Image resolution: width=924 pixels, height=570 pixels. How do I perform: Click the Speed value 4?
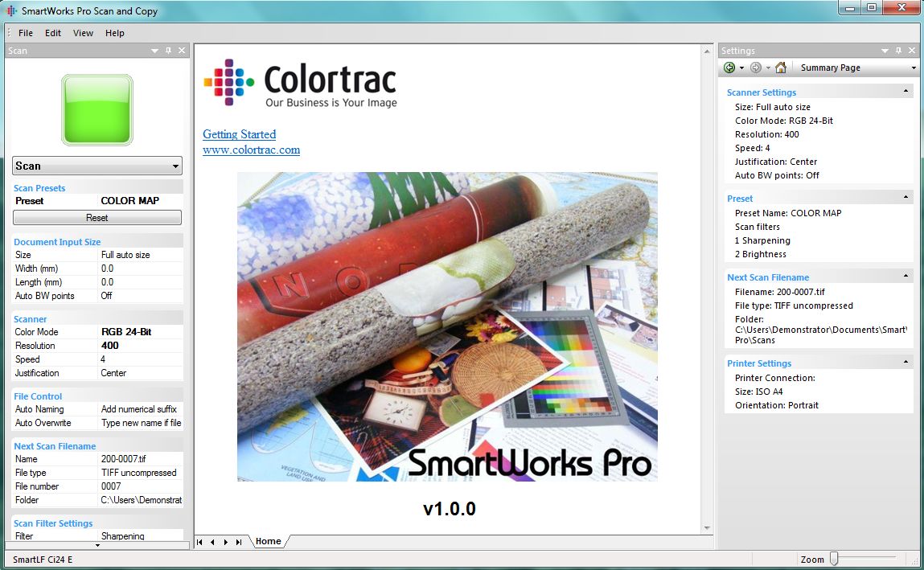point(103,359)
